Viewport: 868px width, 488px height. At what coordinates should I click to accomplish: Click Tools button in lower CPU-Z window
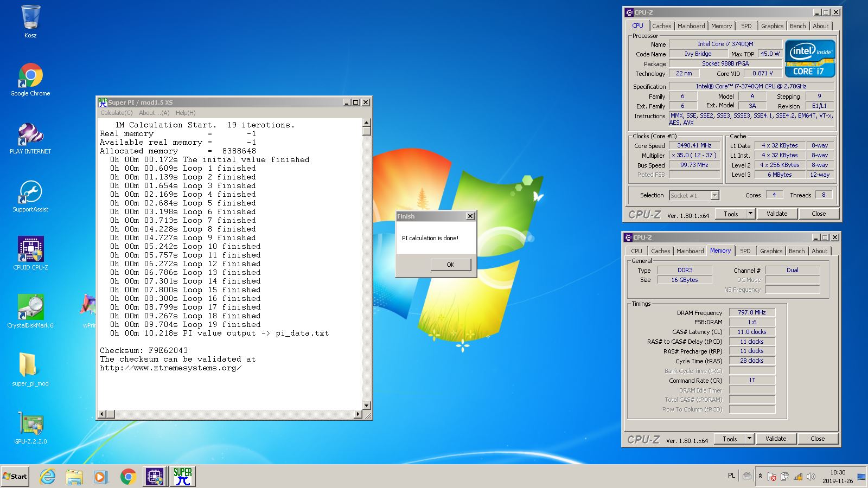730,439
